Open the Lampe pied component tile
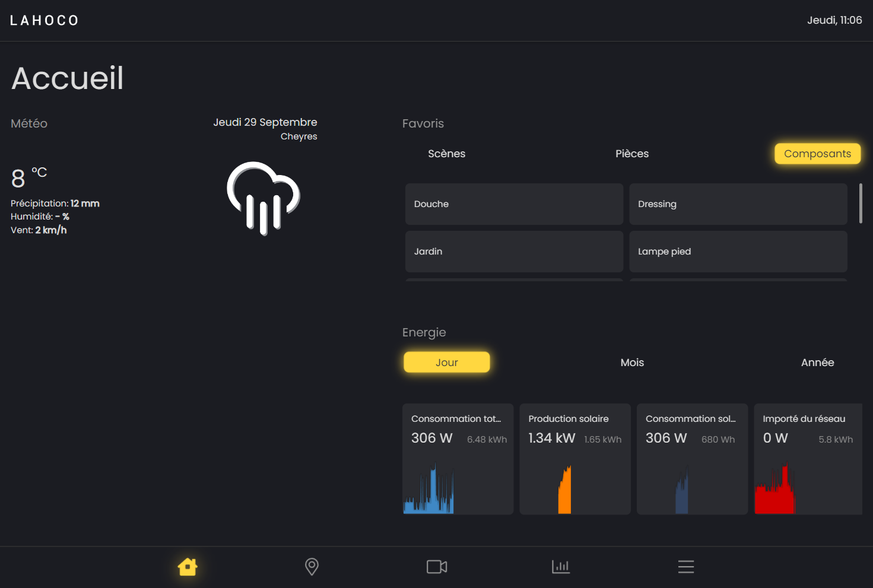Screen dimensions: 873x588 pyautogui.click(x=738, y=252)
